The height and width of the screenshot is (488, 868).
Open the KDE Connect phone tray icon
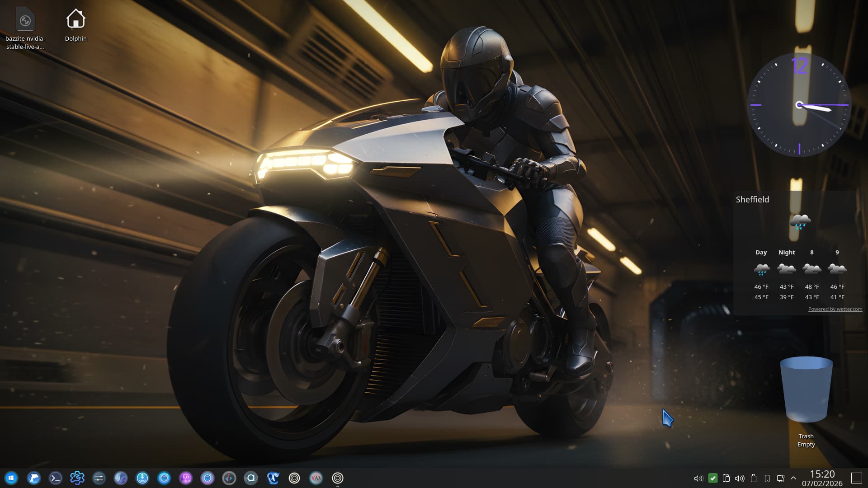click(767, 478)
